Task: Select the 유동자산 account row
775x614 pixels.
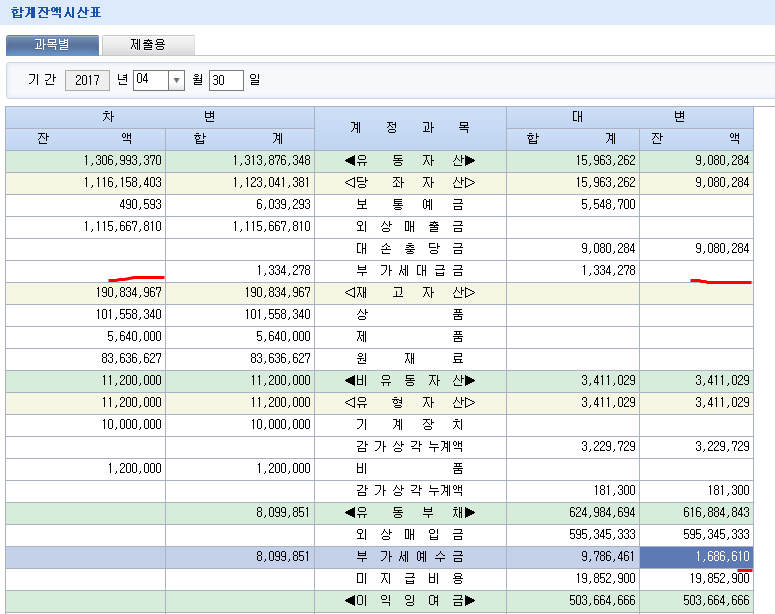Action: [x=410, y=161]
